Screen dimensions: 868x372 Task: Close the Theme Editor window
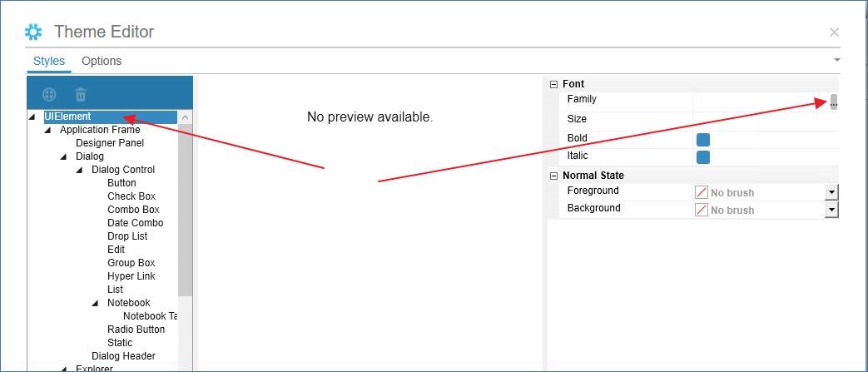click(x=834, y=32)
